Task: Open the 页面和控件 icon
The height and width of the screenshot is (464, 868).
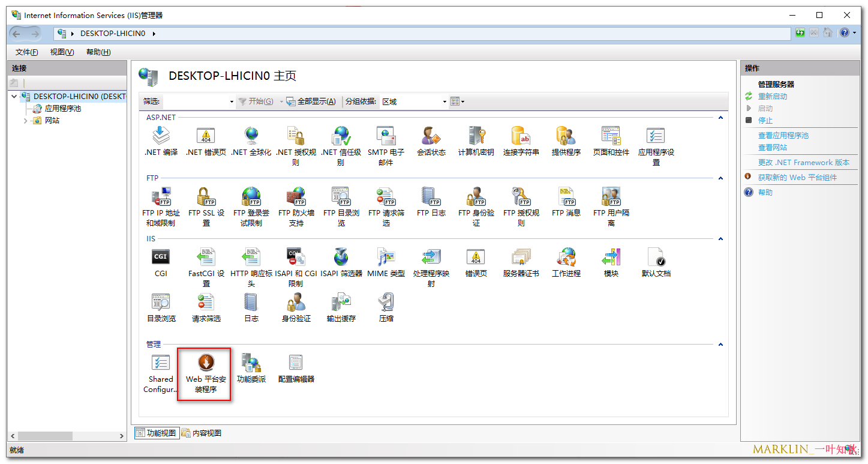Action: pyautogui.click(x=611, y=136)
